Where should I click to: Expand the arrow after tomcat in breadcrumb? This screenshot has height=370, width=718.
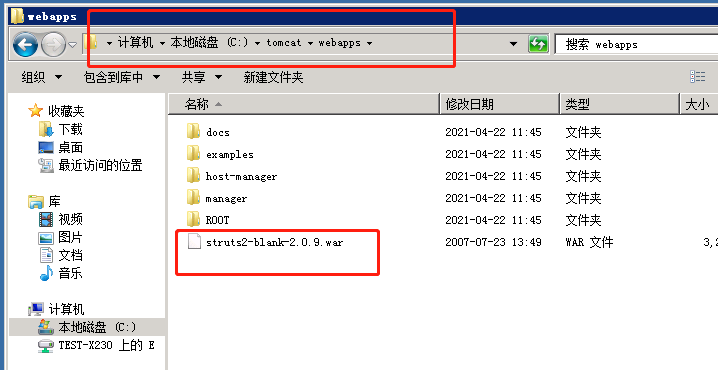pyautogui.click(x=310, y=43)
